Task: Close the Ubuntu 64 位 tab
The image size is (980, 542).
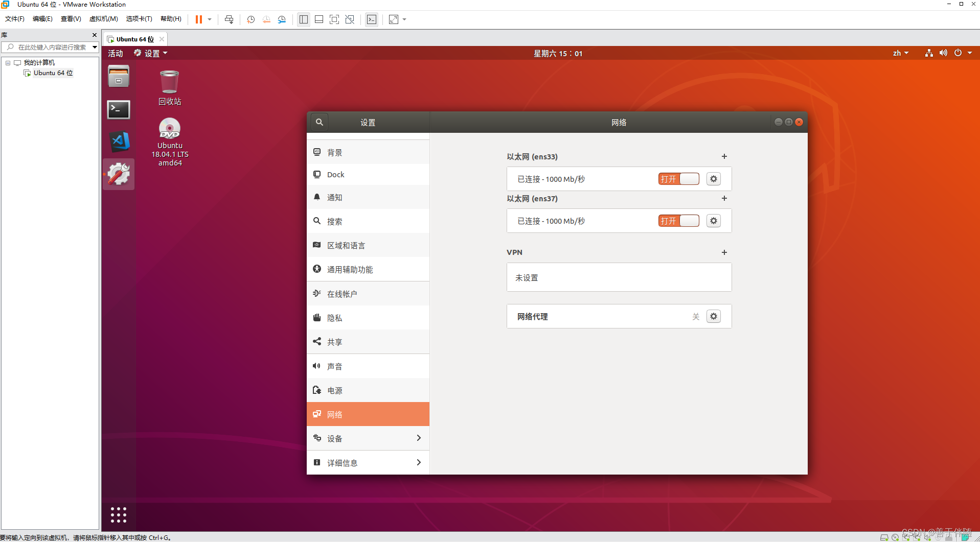Action: point(162,39)
